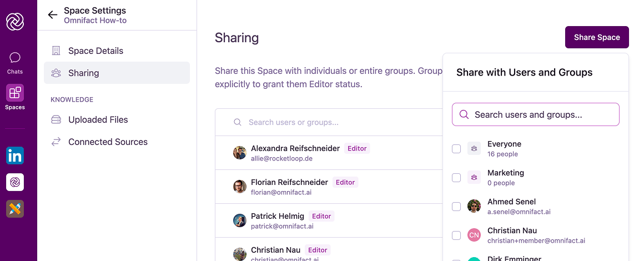
Task: Click the Connected Sources arrows icon
Action: click(x=56, y=142)
